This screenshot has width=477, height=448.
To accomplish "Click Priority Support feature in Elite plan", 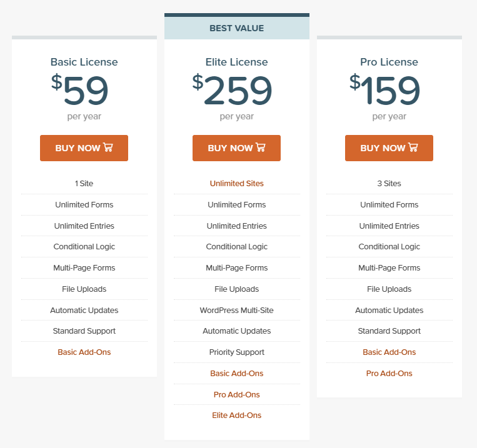I will tap(237, 352).
